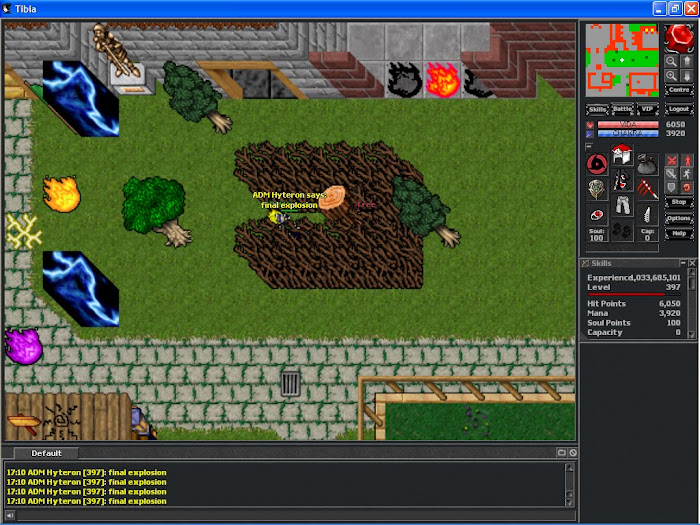The height and width of the screenshot is (525, 700).
Task: Click Skills window scroll up arrow
Action: coord(692,272)
